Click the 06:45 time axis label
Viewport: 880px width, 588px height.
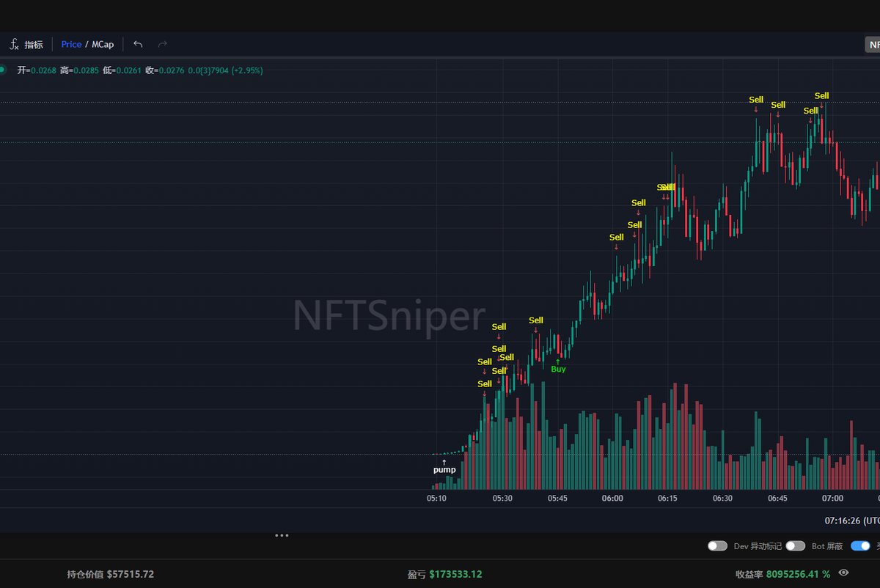777,499
